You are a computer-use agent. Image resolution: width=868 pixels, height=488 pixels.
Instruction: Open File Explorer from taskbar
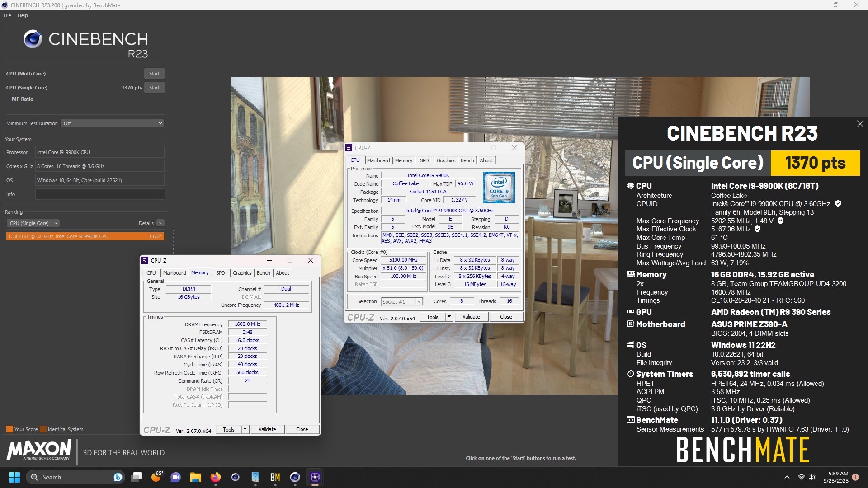pos(195,477)
